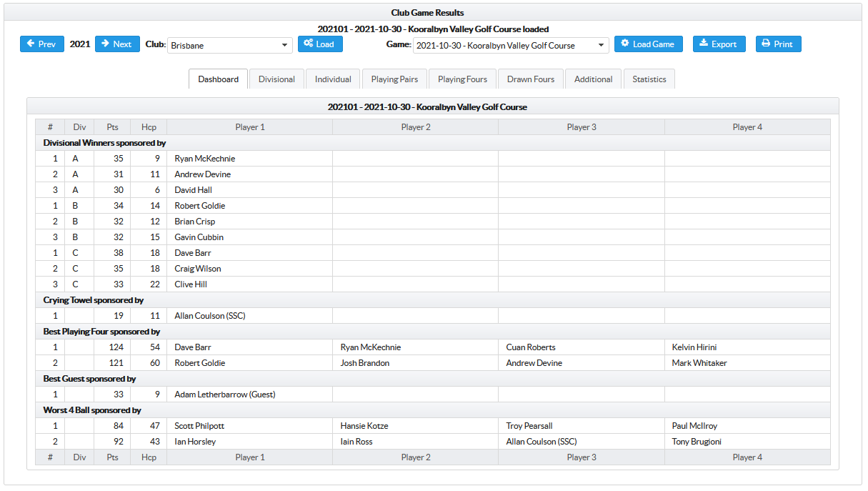Open the Individual tab
This screenshot has width=868, height=491.
tap(333, 79)
